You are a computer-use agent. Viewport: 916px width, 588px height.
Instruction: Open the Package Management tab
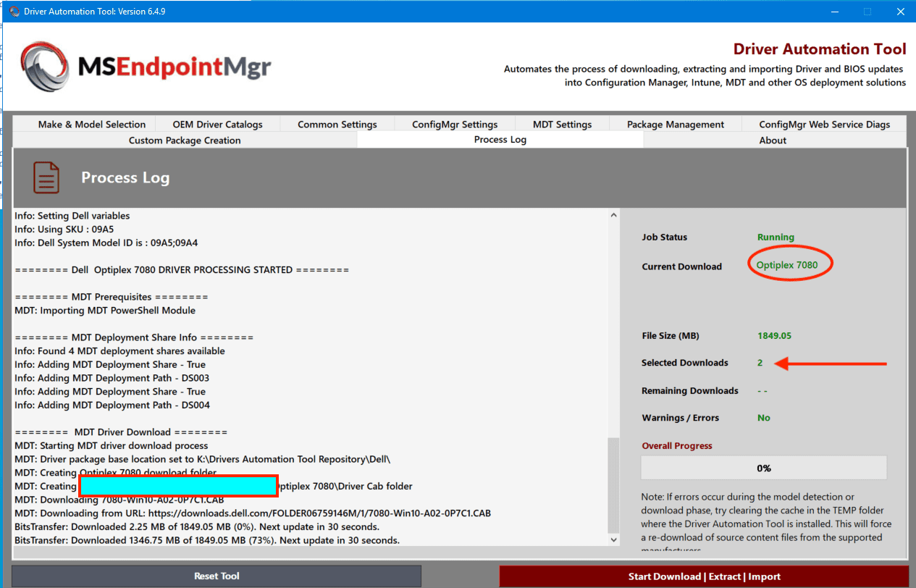click(675, 124)
